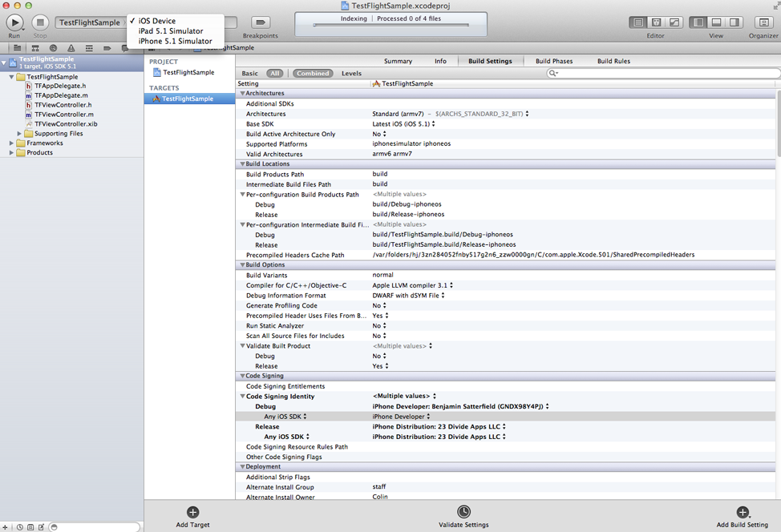Viewport: 781px width, 532px height.
Task: Expand the Frameworks folder
Action: 11,143
